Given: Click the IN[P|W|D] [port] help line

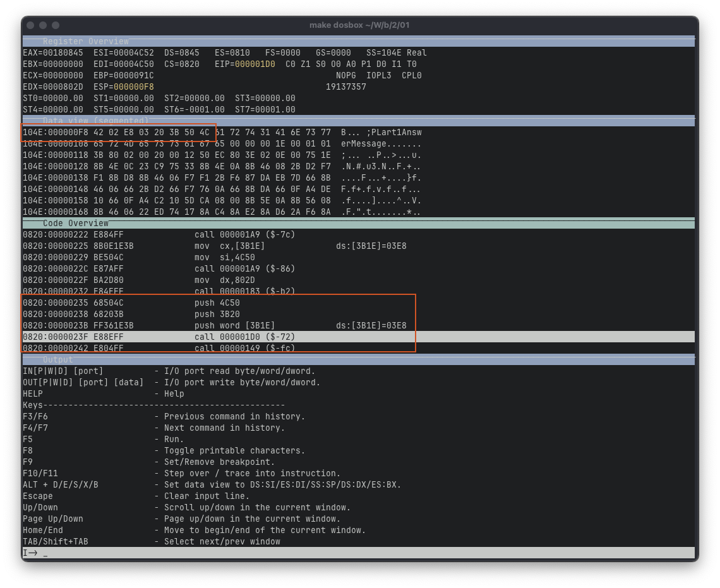Looking at the screenshot, I should coord(169,371).
